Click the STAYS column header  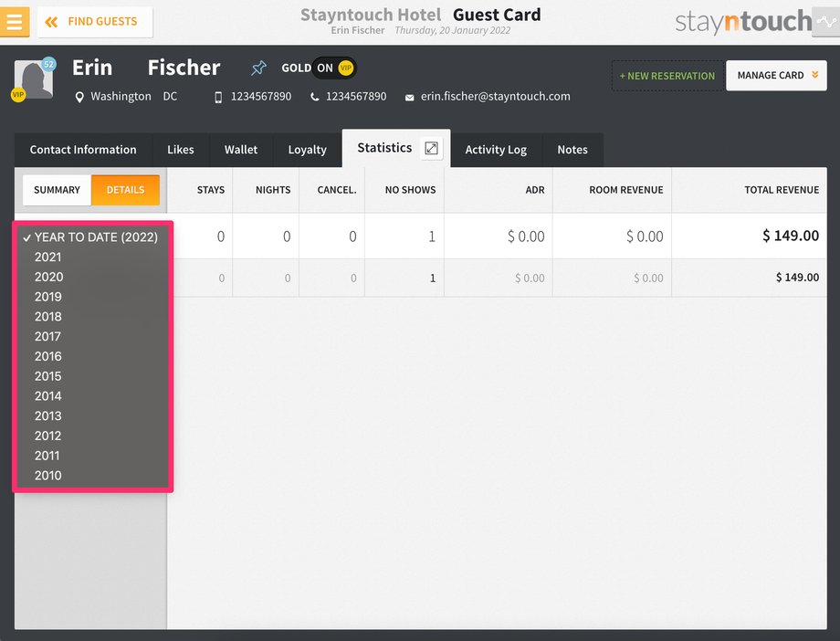coord(211,190)
